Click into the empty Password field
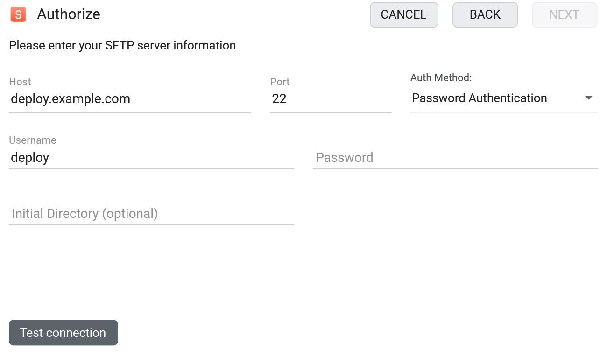 (x=455, y=158)
